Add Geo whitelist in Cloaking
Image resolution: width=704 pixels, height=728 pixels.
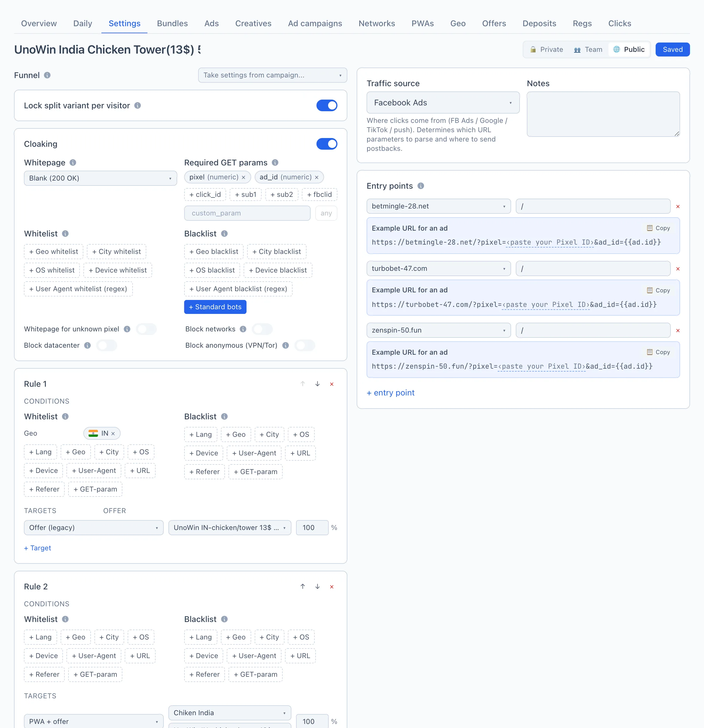pos(54,252)
